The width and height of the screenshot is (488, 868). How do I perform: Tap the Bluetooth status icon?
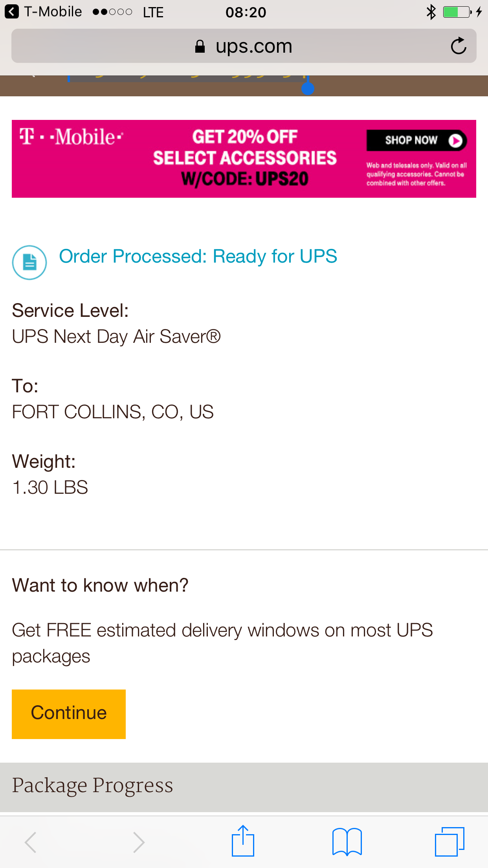point(431,12)
